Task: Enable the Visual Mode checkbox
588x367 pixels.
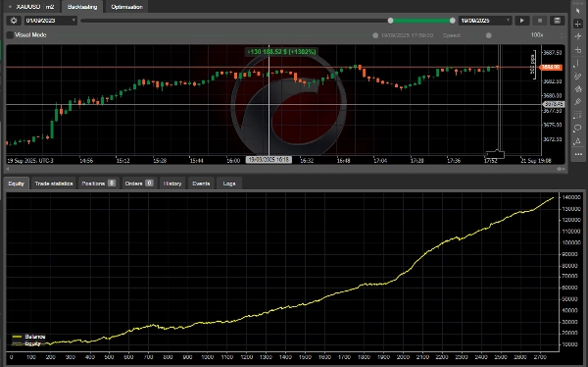Action: click(x=10, y=35)
